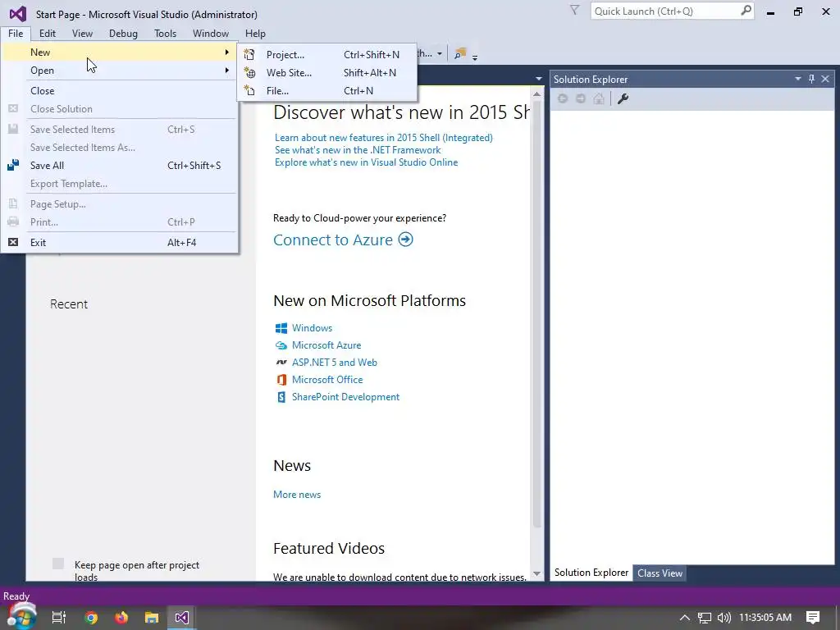Select Save All in the File menu
This screenshot has width=840, height=630.
120,165
